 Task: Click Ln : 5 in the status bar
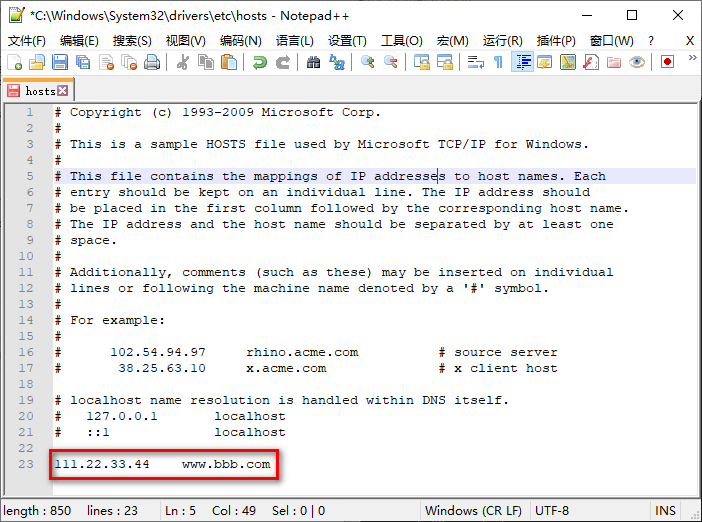click(x=180, y=510)
